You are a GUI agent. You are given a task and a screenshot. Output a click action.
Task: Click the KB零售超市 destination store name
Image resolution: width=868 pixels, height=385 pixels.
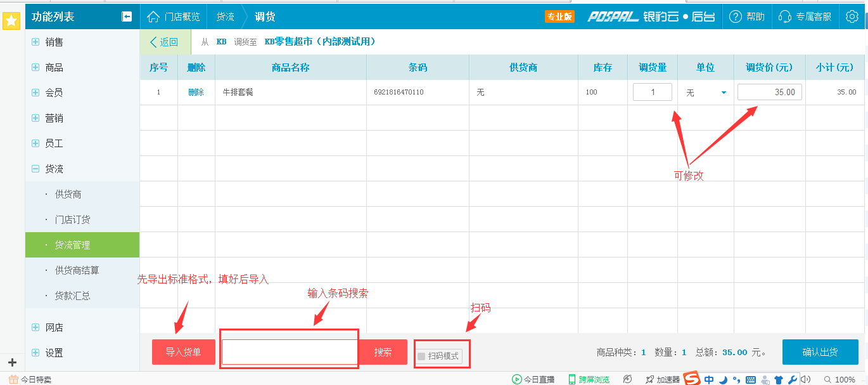click(321, 42)
